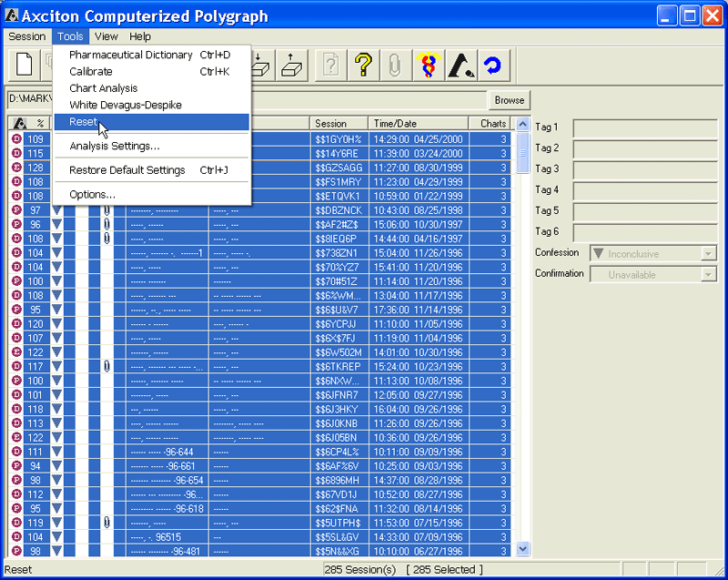
Task: Click the Browse button
Action: [x=509, y=100]
